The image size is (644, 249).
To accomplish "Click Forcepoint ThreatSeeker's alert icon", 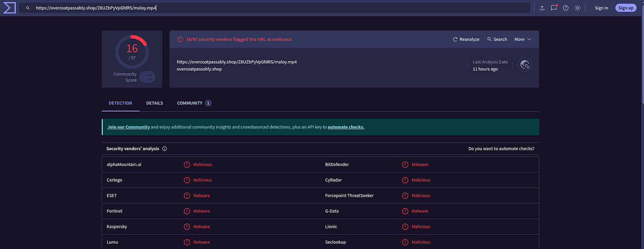I will [405, 195].
